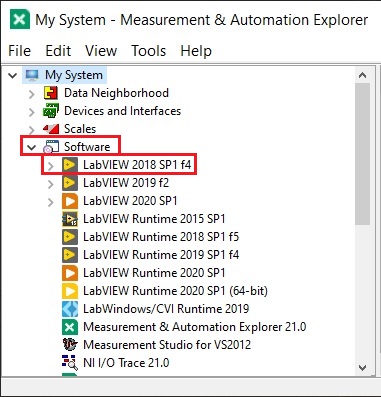Select LabVIEW 2018 SP1 f4 entry
The image size is (381, 397).
point(137,165)
